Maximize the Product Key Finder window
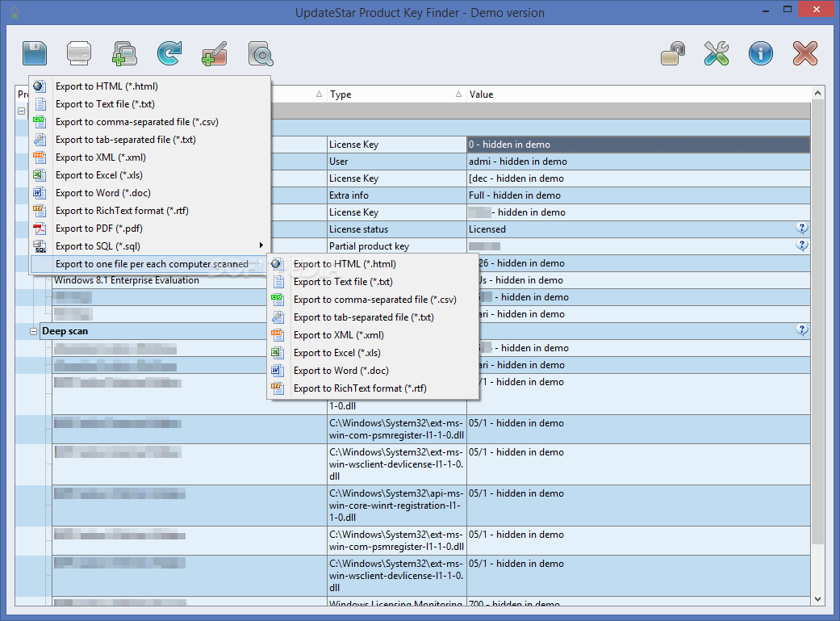This screenshot has width=840, height=621. click(787, 9)
